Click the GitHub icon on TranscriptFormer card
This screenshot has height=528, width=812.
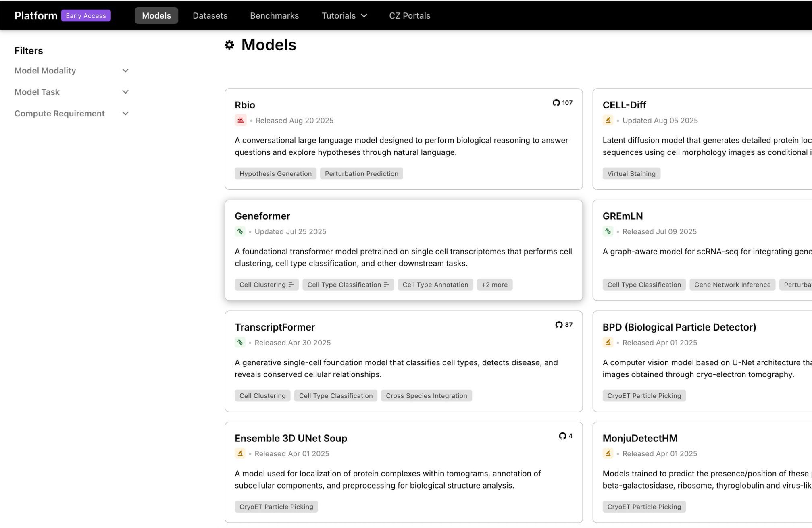[x=558, y=325]
